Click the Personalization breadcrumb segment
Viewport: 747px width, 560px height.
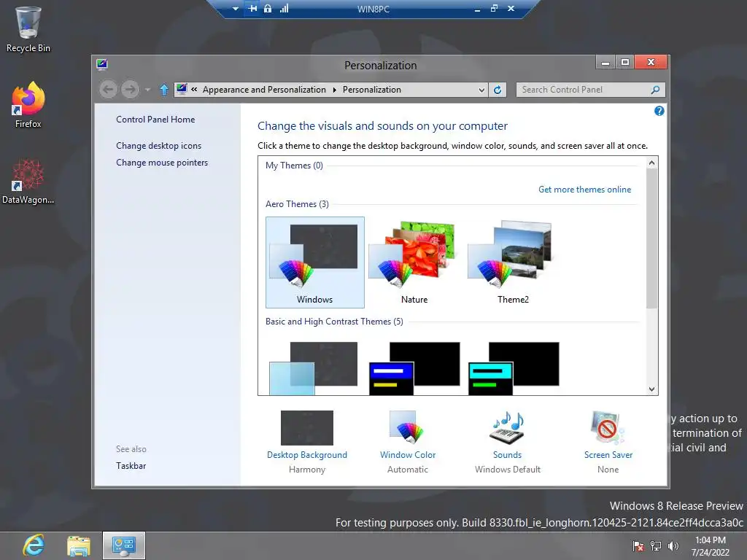(x=371, y=90)
